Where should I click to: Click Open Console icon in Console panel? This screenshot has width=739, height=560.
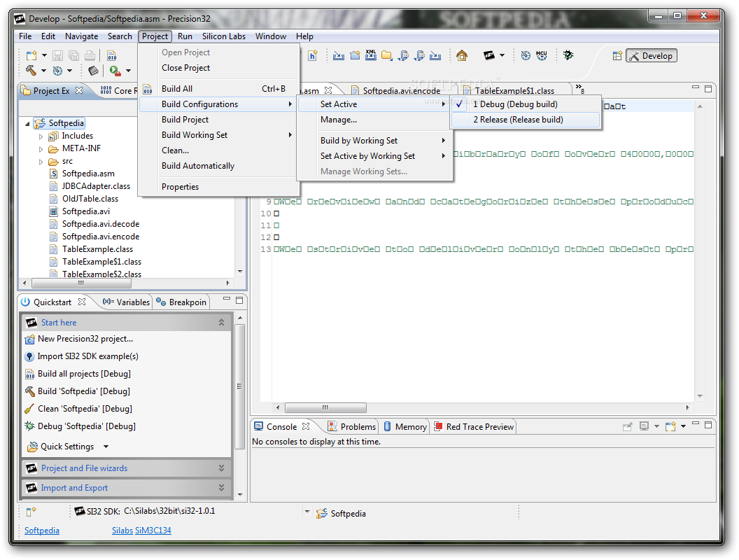(x=670, y=426)
